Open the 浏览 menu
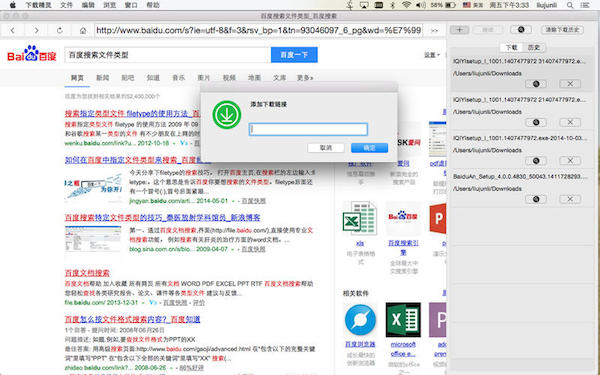600x375 pixels. 110,5
